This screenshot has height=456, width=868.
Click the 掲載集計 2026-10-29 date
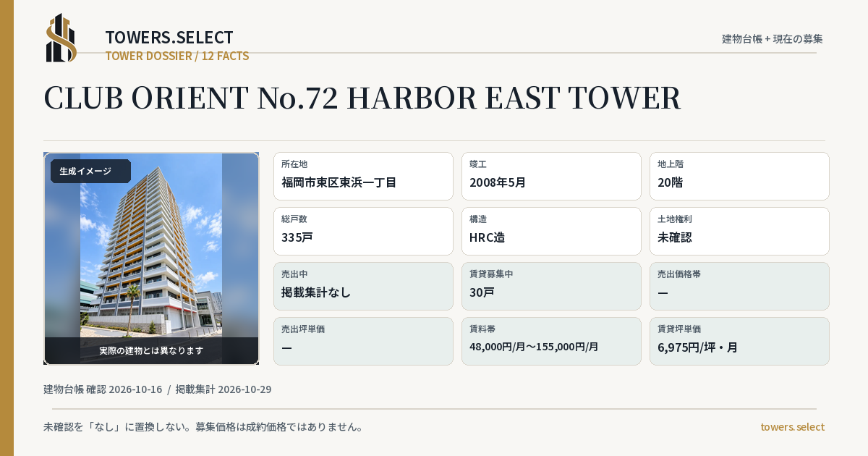tap(224, 389)
